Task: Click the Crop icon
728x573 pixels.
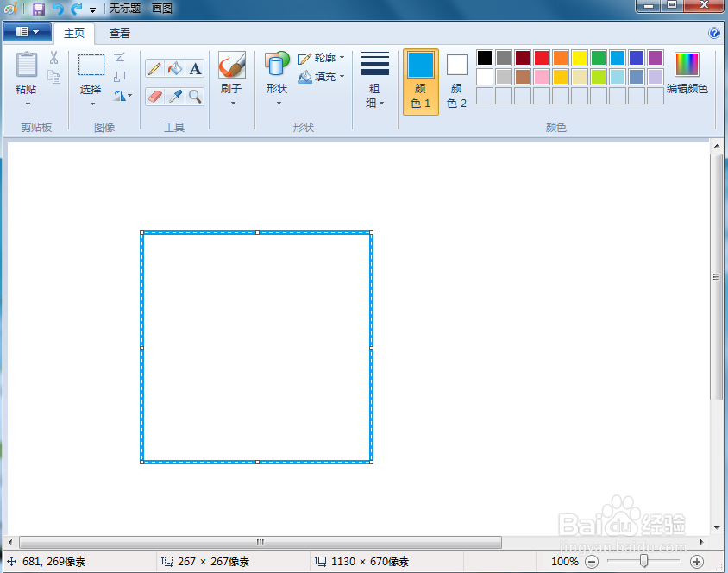Action: point(119,58)
